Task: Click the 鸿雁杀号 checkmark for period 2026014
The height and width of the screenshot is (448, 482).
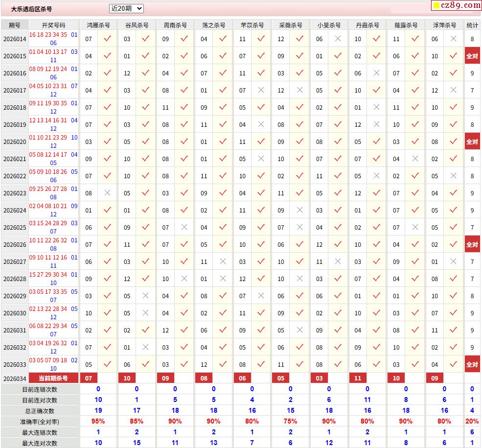Action: (107, 39)
